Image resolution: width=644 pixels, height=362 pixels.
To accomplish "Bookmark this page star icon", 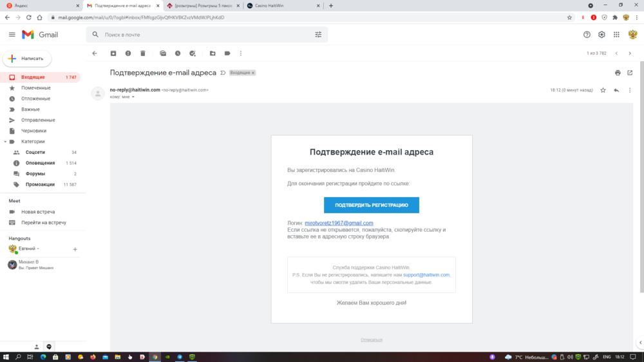I will coord(569,17).
